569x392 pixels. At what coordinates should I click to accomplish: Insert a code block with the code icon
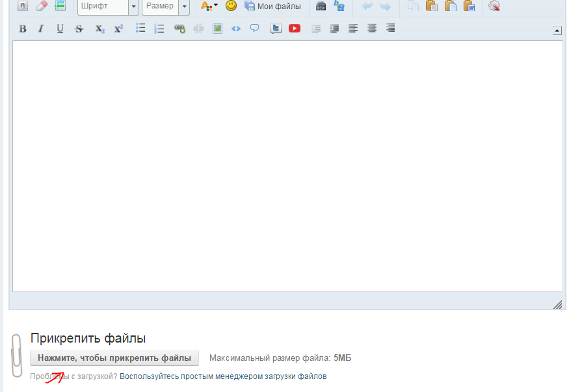[236, 29]
